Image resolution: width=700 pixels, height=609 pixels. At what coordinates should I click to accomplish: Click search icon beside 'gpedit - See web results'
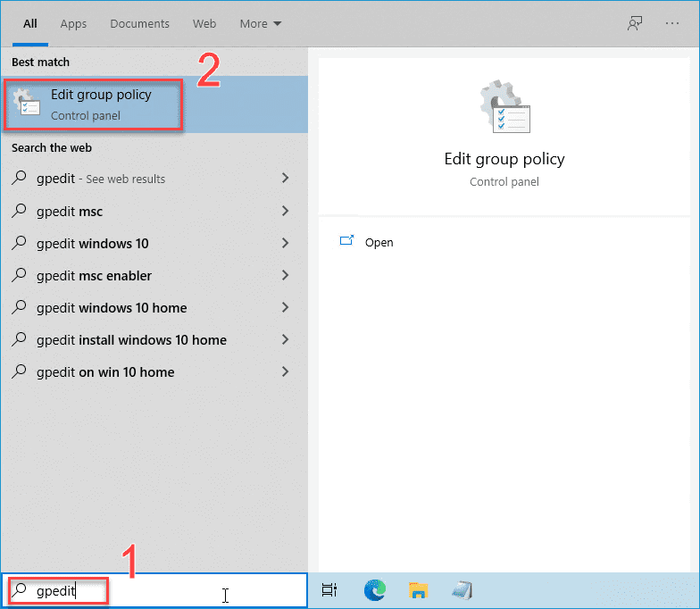20,178
